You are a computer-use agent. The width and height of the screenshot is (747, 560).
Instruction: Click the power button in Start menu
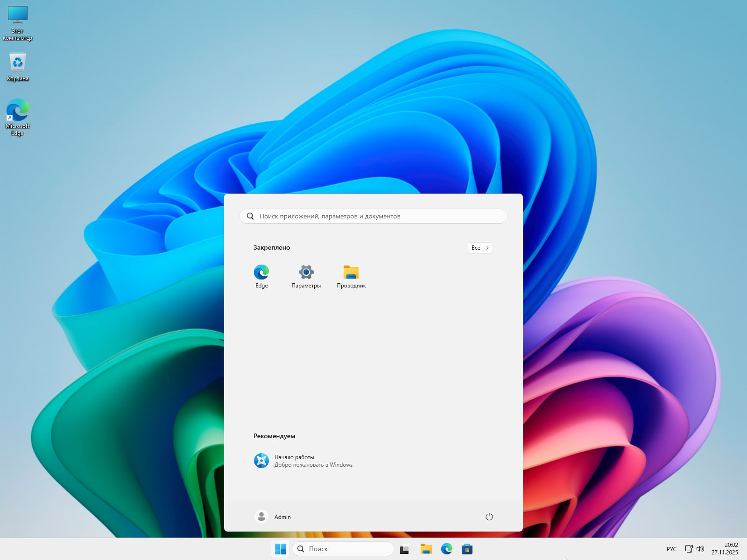coord(489,517)
